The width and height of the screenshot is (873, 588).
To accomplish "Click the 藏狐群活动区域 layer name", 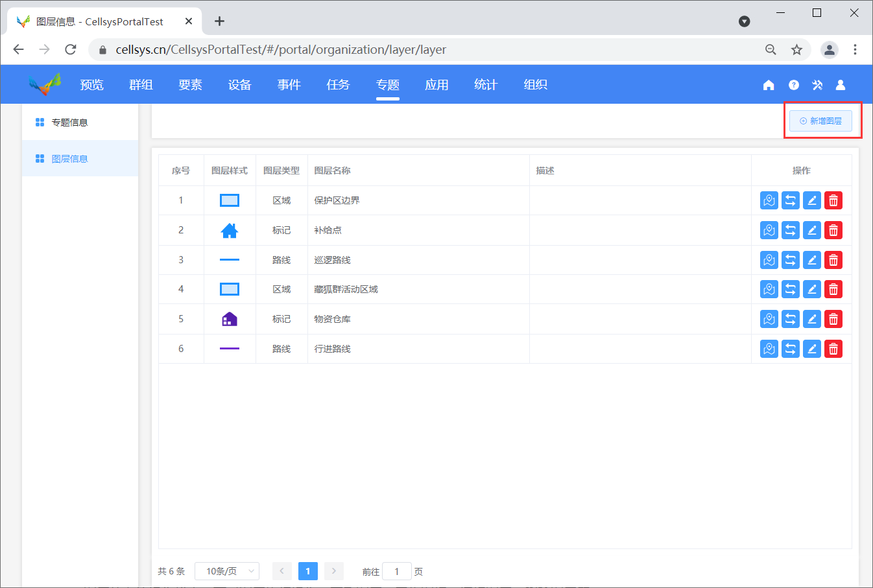I will click(x=346, y=289).
